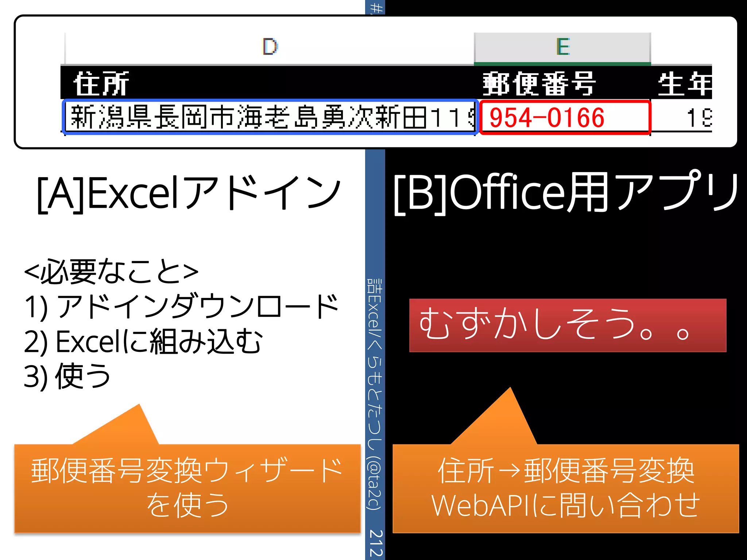The height and width of the screenshot is (560, 747).
Task: Click the 住所→郵便番号変換 WebAPI callout
Action: (565, 488)
